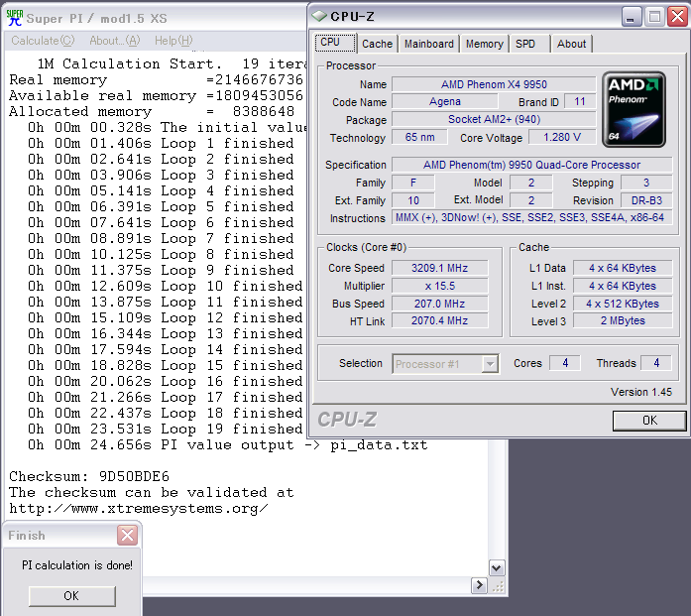Click the '1M Calculation Start' line
Image resolution: width=691 pixels, height=616 pixels.
[172, 63]
